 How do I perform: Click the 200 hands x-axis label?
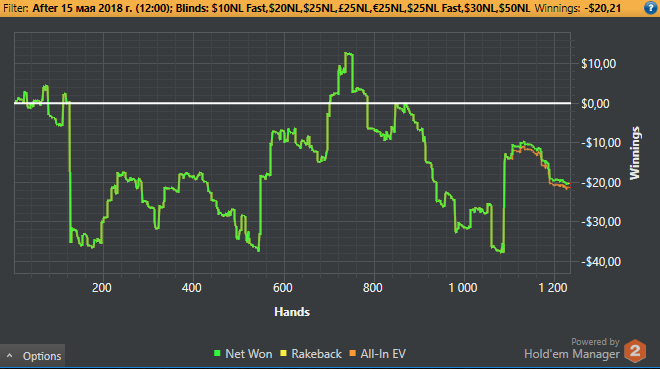102,288
